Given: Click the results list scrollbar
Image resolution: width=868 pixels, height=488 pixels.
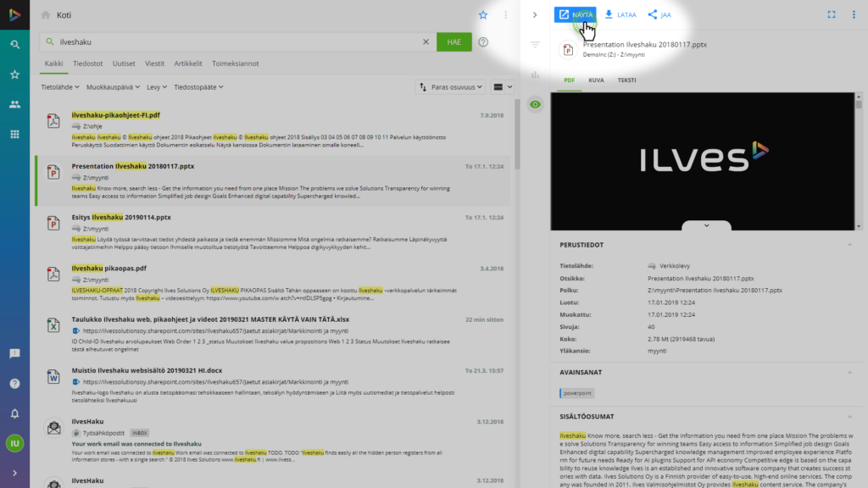Looking at the screenshot, I should [517, 135].
